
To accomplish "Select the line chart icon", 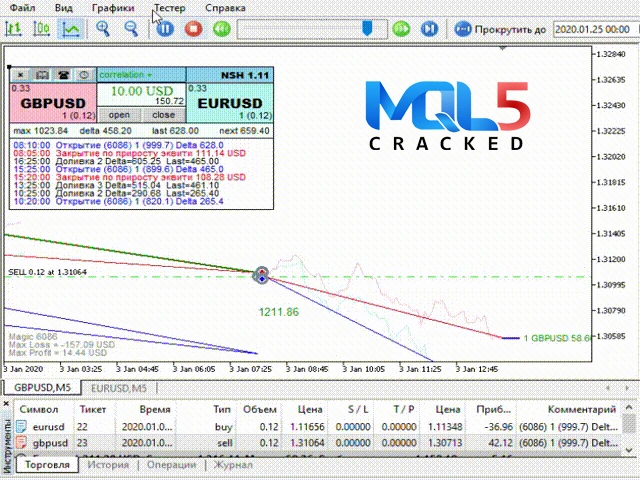I will pos(71,29).
